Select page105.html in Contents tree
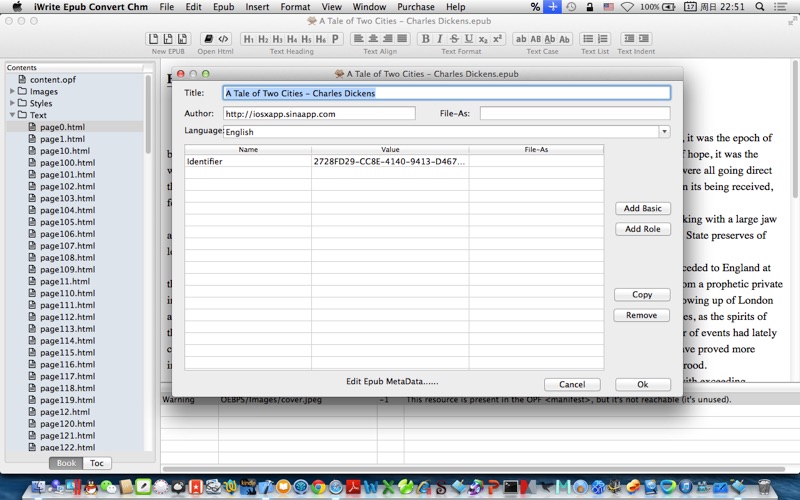Screen dimensions: 800x500 (x=67, y=222)
